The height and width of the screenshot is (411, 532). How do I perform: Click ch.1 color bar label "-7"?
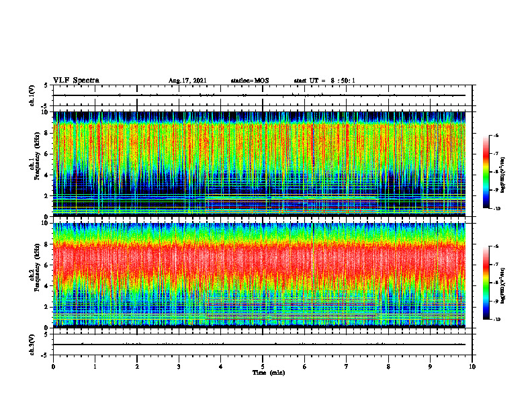point(496,154)
